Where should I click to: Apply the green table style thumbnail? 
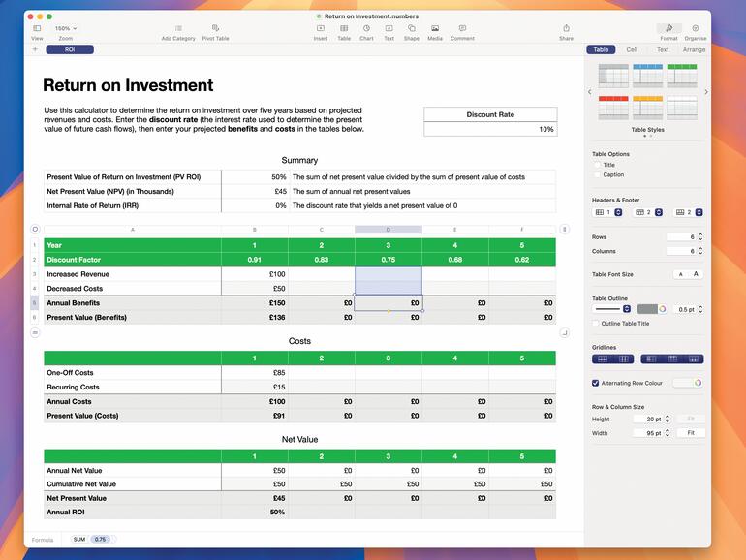click(682, 76)
